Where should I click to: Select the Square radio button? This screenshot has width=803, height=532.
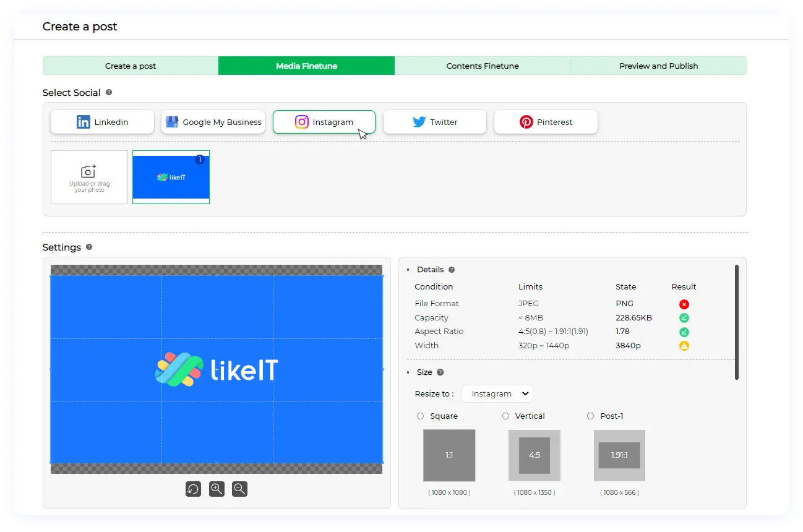click(x=421, y=416)
